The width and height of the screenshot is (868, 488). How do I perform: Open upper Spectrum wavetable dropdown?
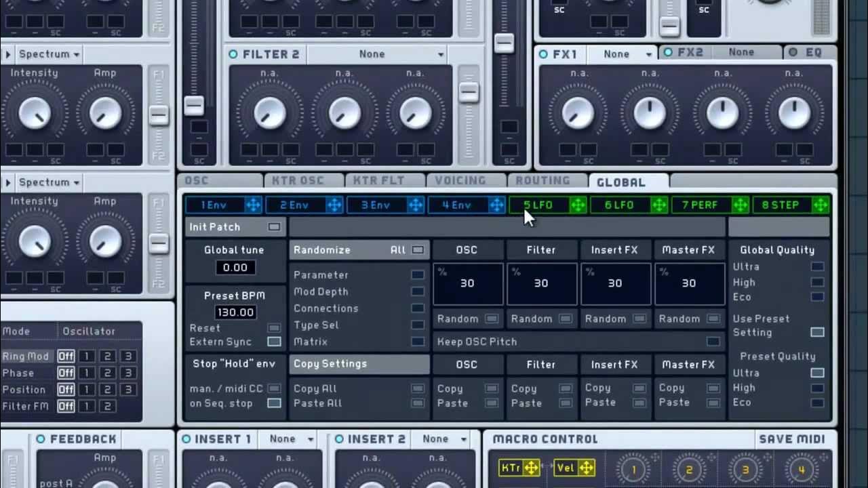pos(49,54)
